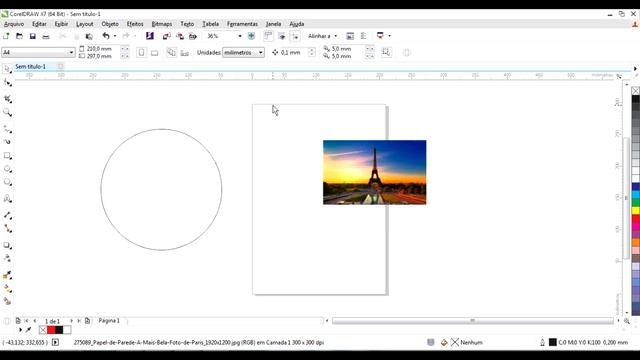The width and height of the screenshot is (640, 360).
Task: Click the Open file folder icon
Action: [19, 36]
